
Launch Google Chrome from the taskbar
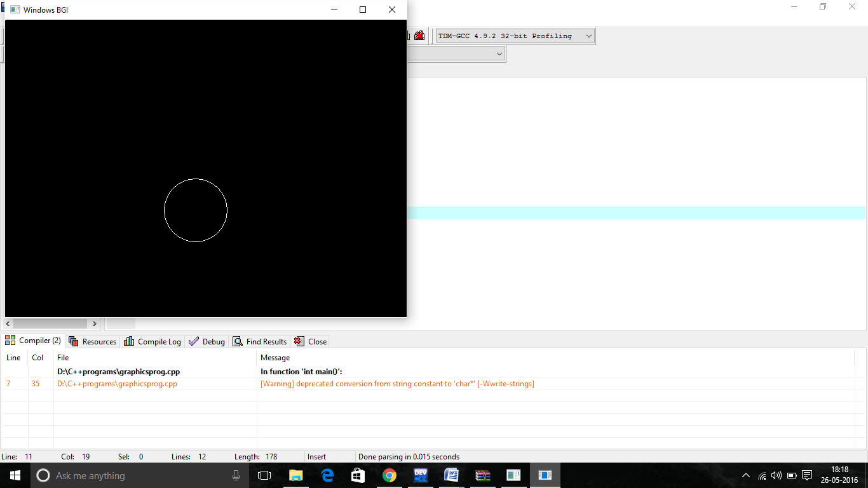390,475
